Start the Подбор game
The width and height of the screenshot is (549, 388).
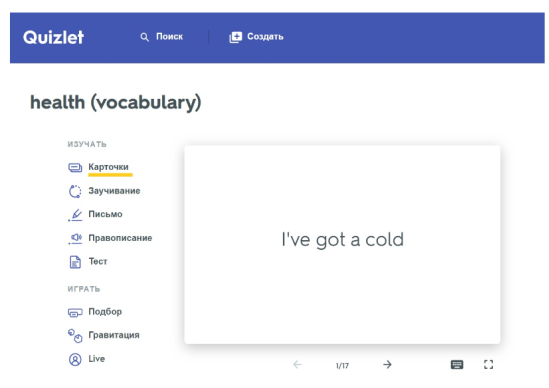pos(105,311)
